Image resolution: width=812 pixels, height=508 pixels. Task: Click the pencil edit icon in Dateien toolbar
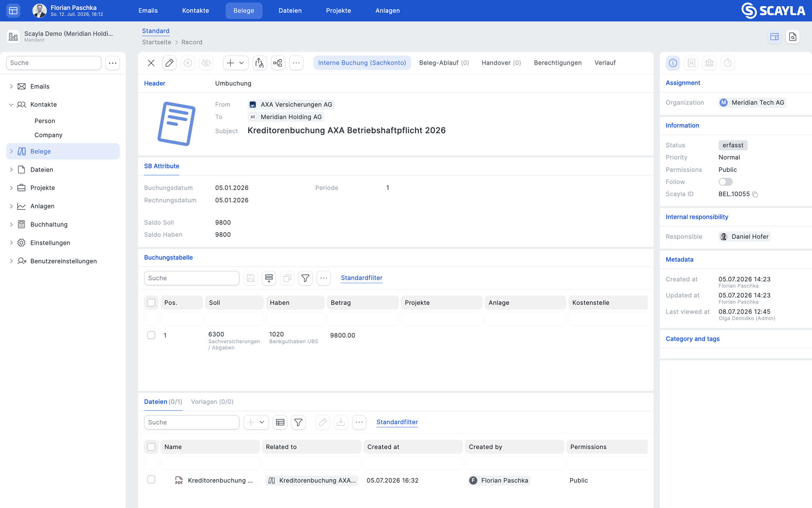tap(323, 422)
